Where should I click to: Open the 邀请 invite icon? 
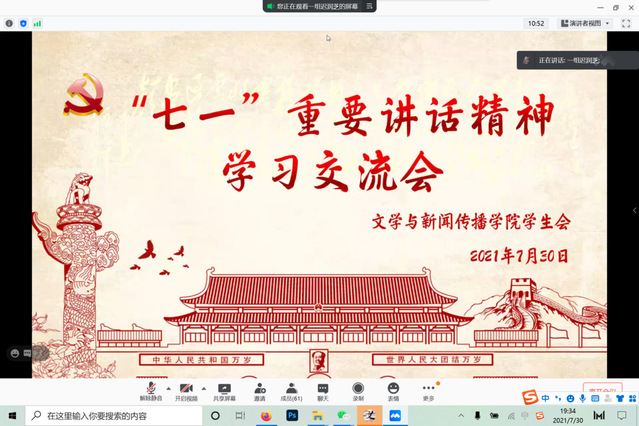coord(260,389)
